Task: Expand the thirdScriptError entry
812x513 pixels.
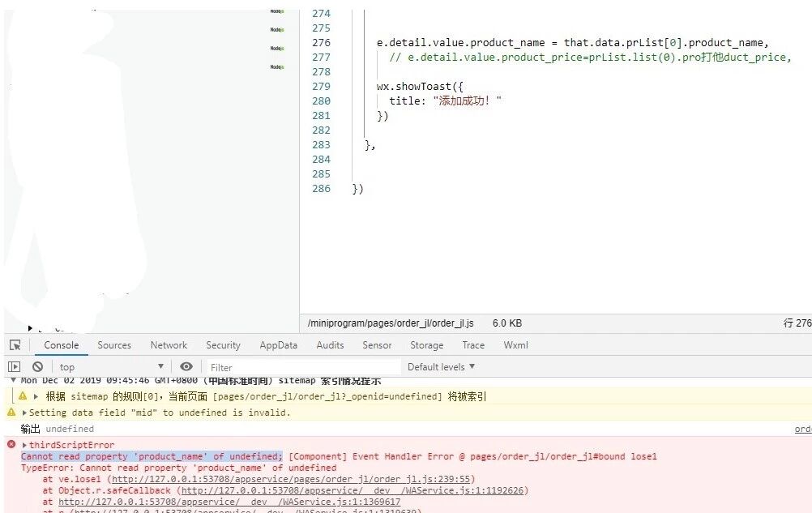Action: point(24,445)
